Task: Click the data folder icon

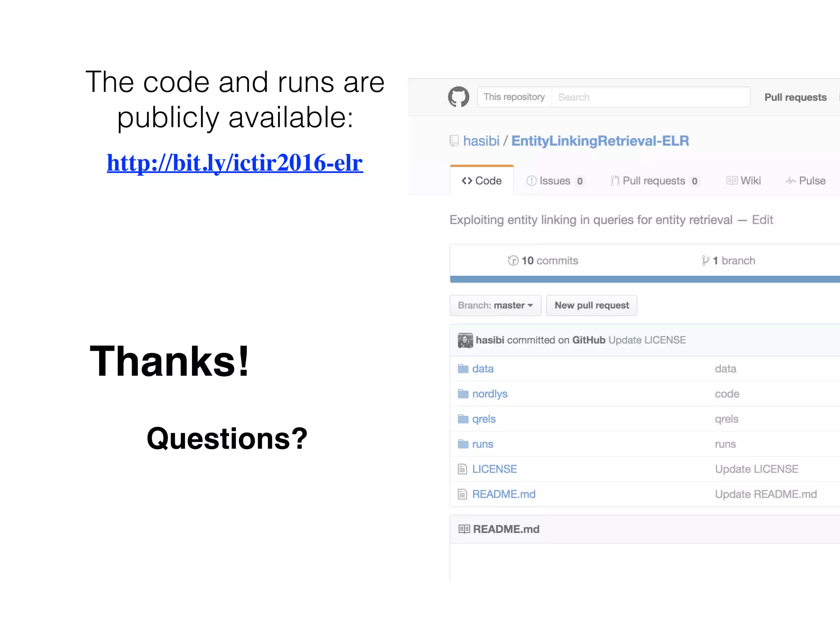Action: click(463, 369)
